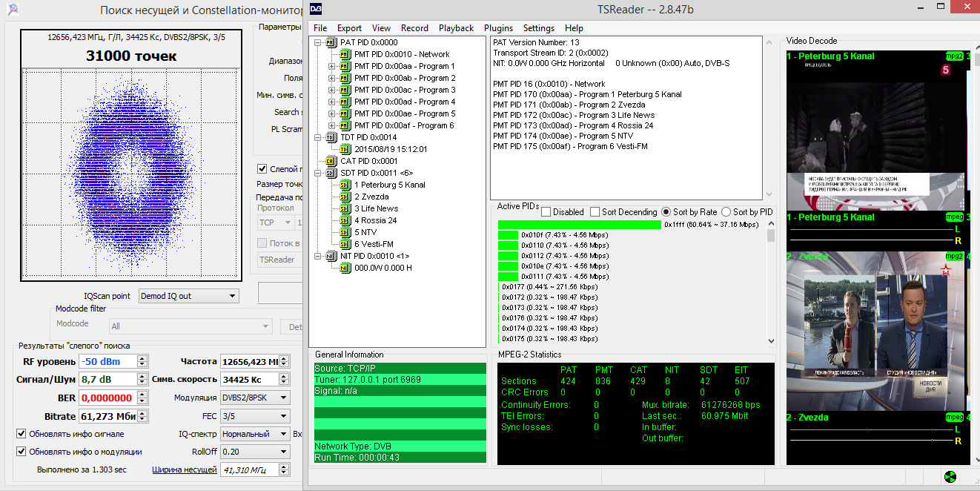Click the PMT icon for Program 2
This screenshot has height=491, width=980.
pos(345,78)
